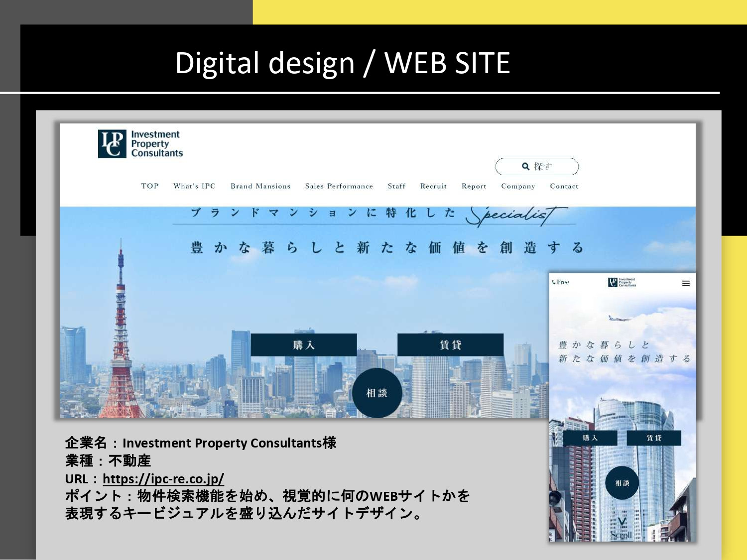View the Sales Performance page
747x560 pixels.
339,186
